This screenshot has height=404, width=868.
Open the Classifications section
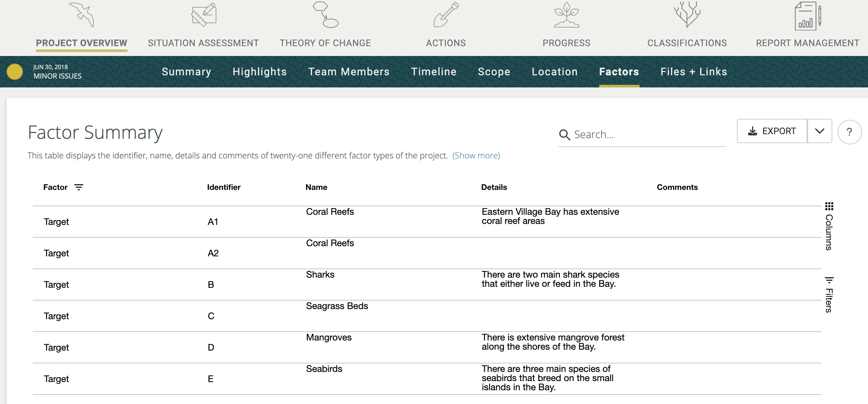pos(687,43)
